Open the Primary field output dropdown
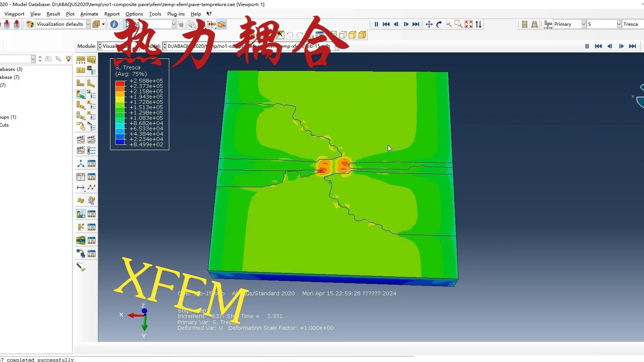This screenshot has height=362, width=644. [583, 24]
